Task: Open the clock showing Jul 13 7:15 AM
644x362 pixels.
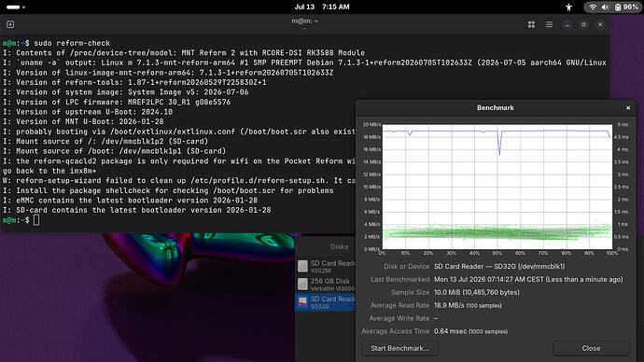Action: [322, 7]
